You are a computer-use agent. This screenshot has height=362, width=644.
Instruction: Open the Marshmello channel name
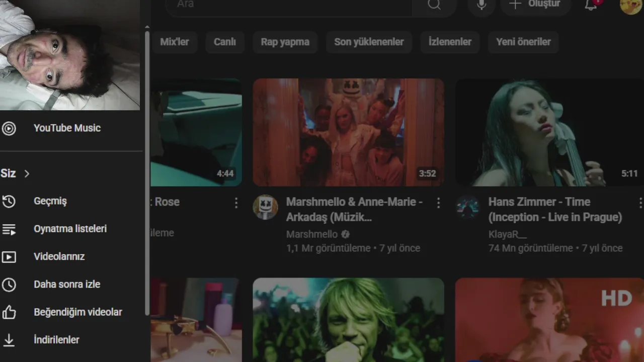coord(312,234)
